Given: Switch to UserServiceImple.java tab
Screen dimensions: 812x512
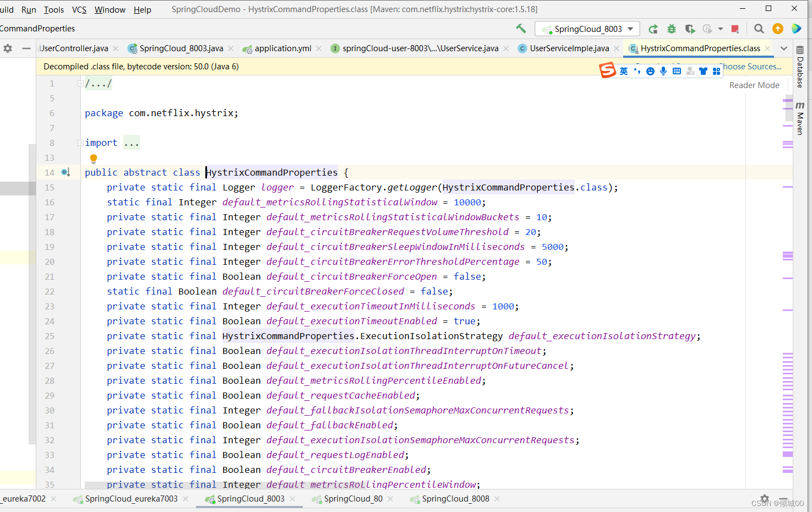Looking at the screenshot, I should coord(569,48).
